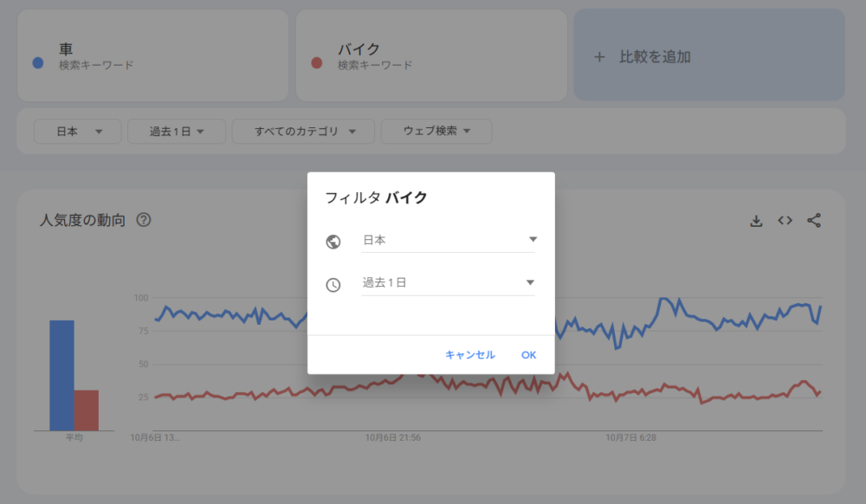Click the red dot next to バイク

pyautogui.click(x=317, y=63)
